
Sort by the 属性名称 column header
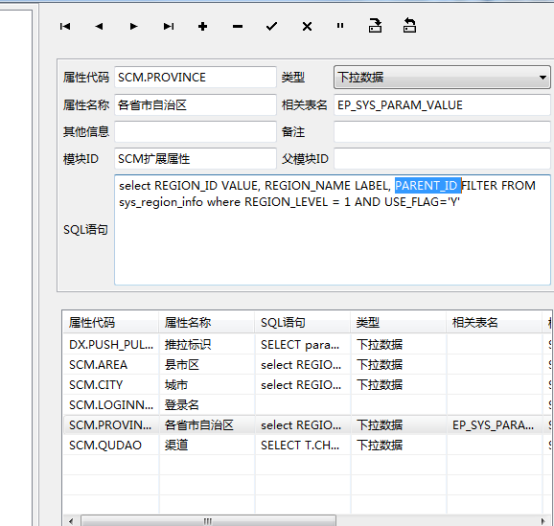pyautogui.click(x=206, y=323)
